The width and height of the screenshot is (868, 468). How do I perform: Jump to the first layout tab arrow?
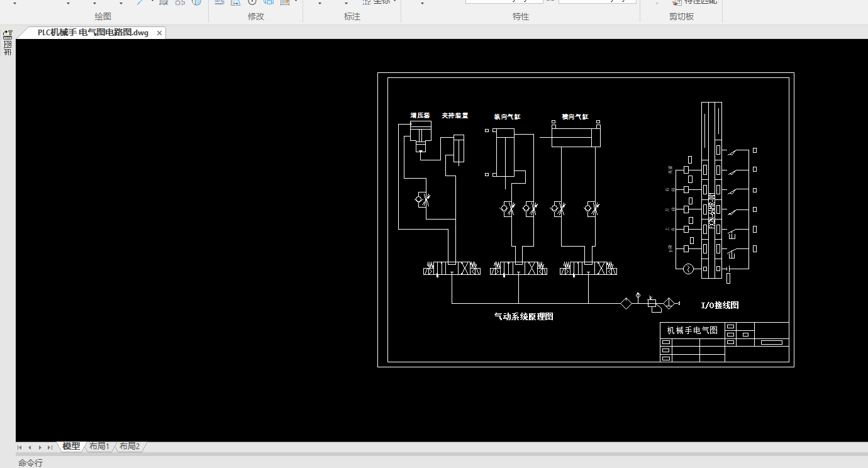pos(20,447)
